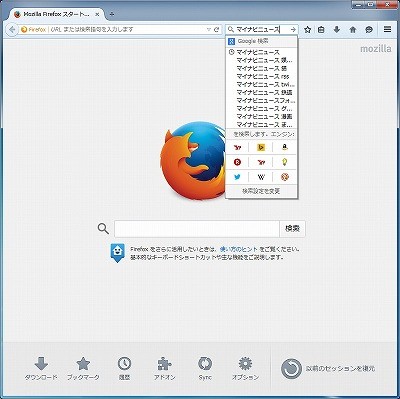Image resolution: width=400 pixels, height=399 pixels.
Task: Expand the URL bar history dropdown arrow
Action: coord(209,30)
